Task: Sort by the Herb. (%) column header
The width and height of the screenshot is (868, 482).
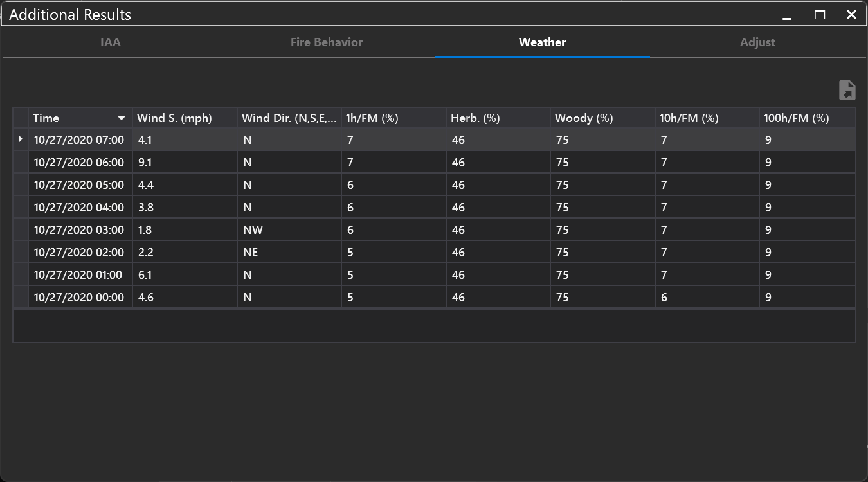Action: tap(475, 118)
